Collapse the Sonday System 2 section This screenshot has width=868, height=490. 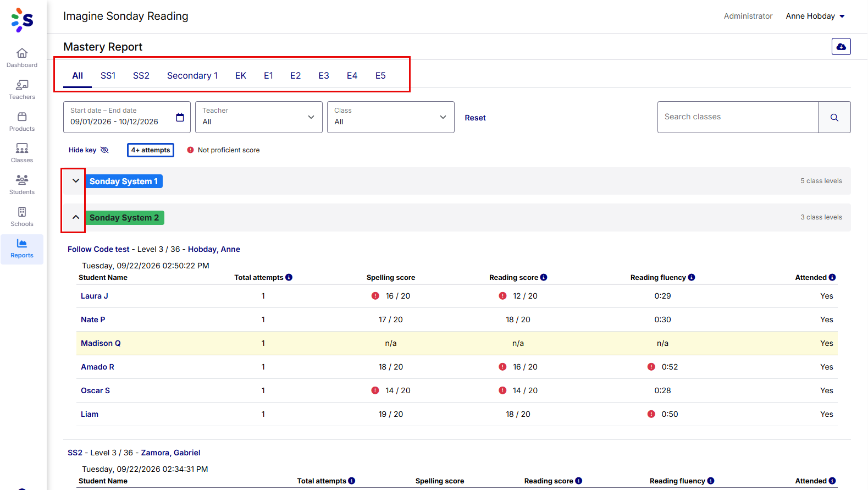point(76,217)
